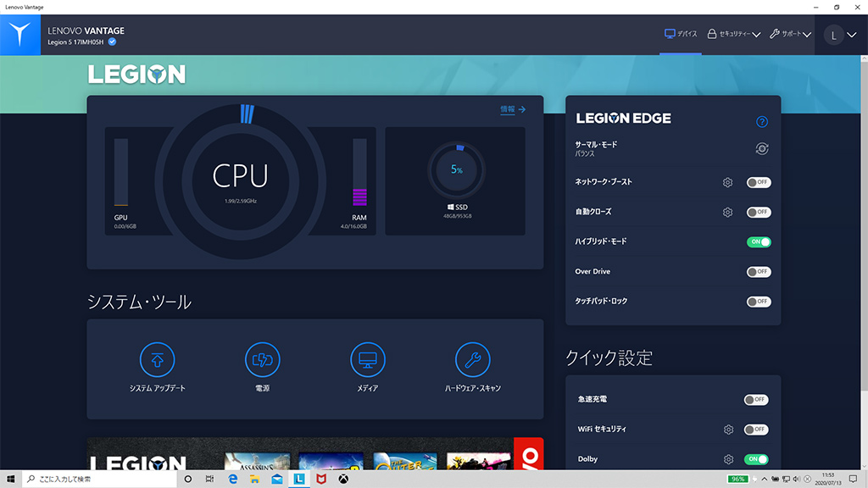
Task: Open ネットワーク・ブースト settings gear
Action: click(727, 182)
